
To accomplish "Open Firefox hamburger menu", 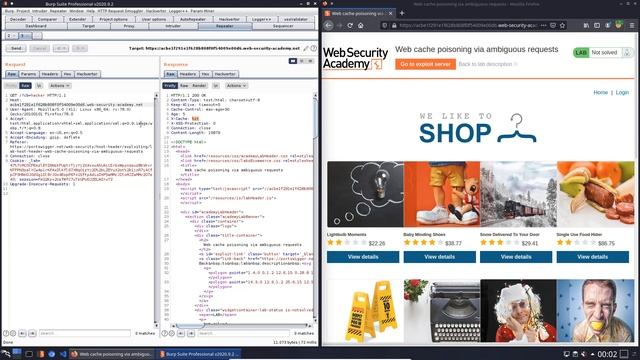I will click(x=632, y=25).
